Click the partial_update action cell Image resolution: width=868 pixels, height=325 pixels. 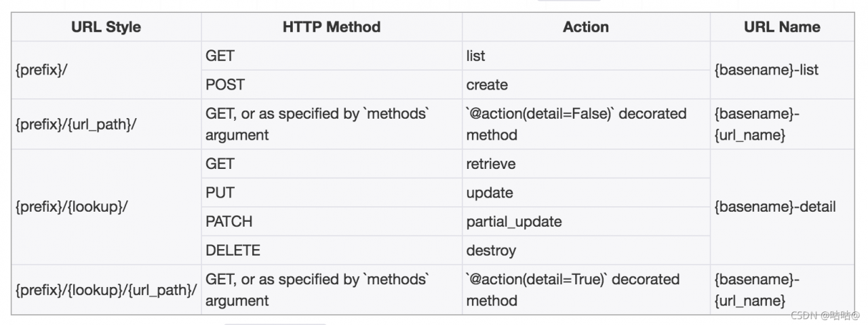point(586,221)
